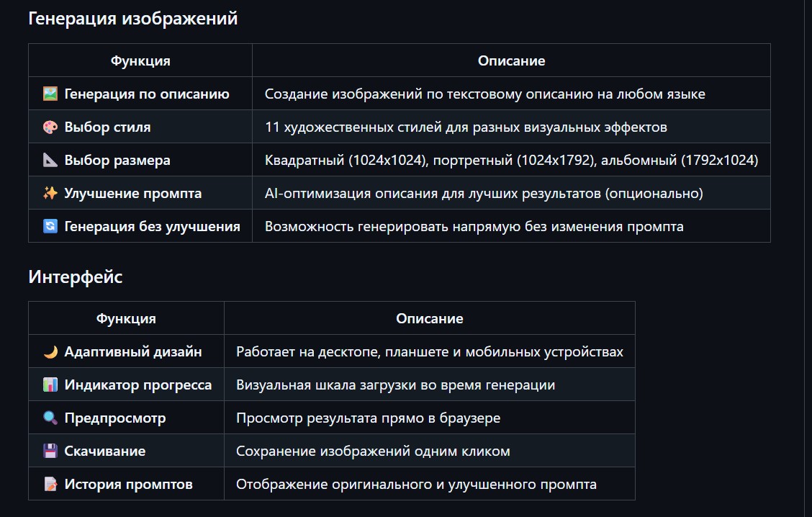
Task: Click the moon emoji beside Адаптивный дизайн
Action: [50, 351]
